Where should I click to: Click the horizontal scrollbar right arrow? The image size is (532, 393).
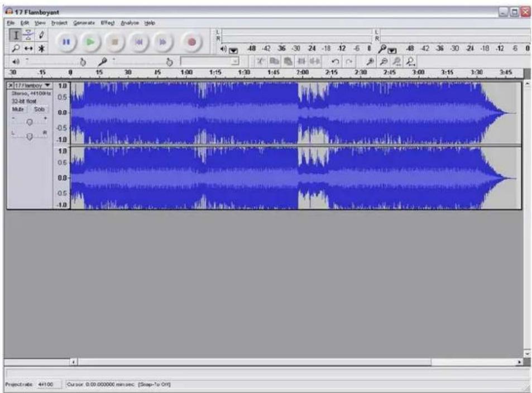point(519,362)
